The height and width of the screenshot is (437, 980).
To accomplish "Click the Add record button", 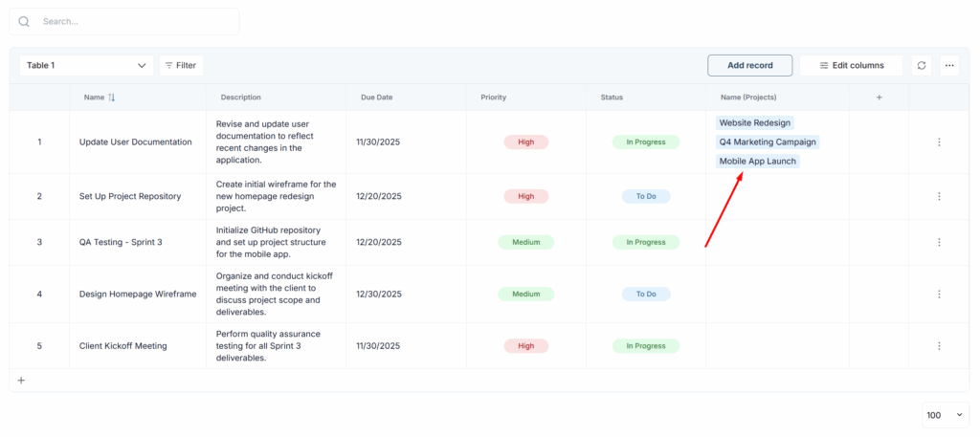I will coord(749,65).
